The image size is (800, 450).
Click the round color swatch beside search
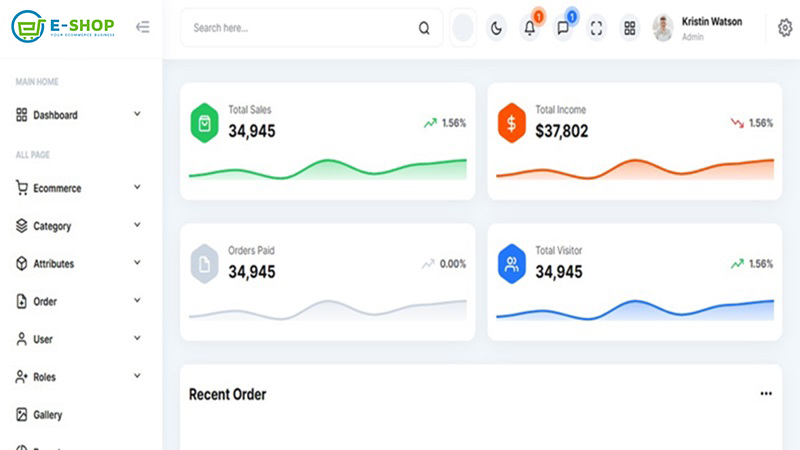click(463, 28)
